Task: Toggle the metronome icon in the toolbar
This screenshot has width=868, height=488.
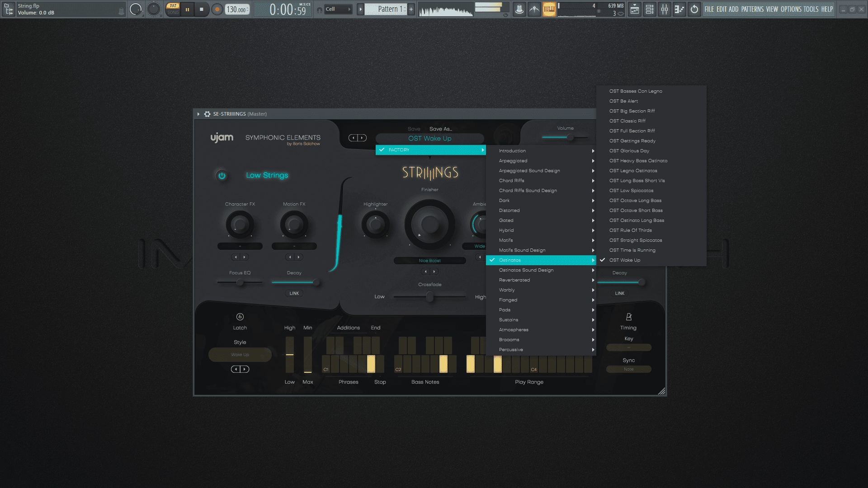Action: (519, 9)
